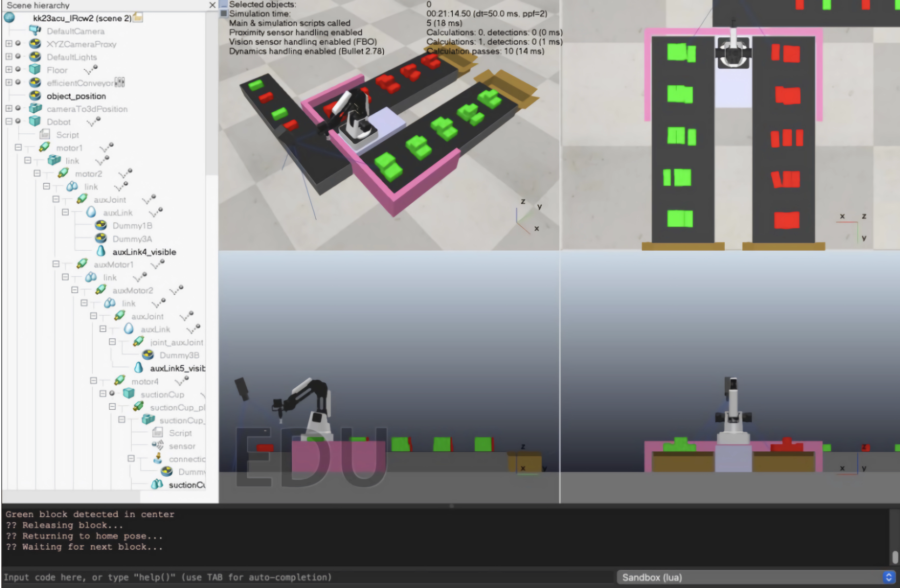Click the Dobot model cube icon

point(35,121)
